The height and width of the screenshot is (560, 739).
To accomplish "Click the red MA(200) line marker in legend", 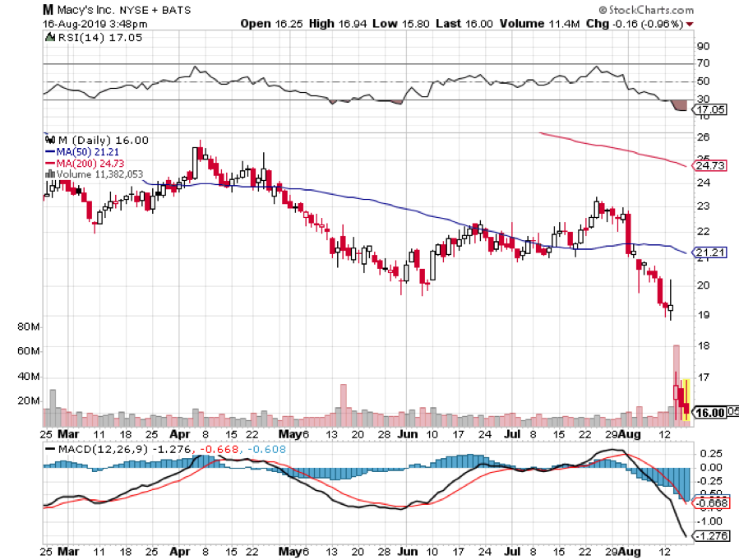I will (47, 163).
